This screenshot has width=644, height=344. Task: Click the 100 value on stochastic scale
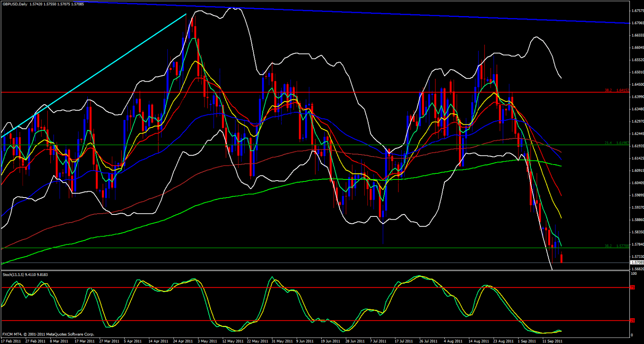634,274
